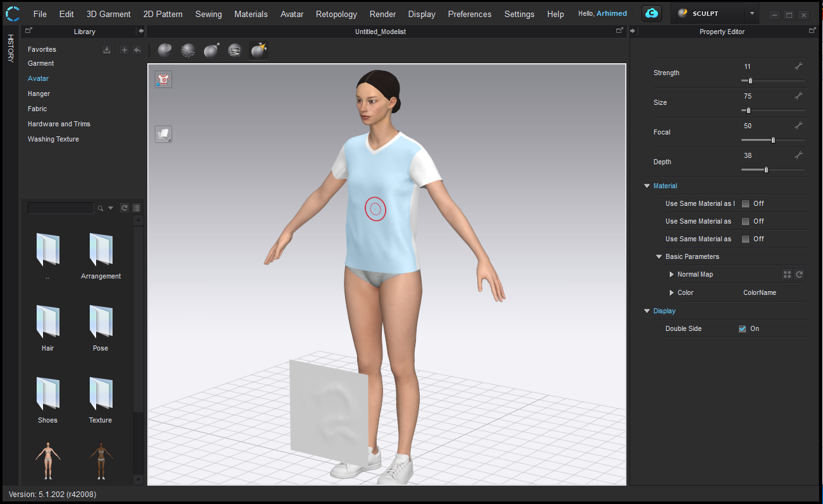Select the first sculpt brush sphere icon

coord(165,51)
